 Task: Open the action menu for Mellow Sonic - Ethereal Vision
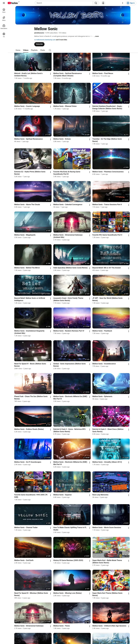tap(89, 106)
